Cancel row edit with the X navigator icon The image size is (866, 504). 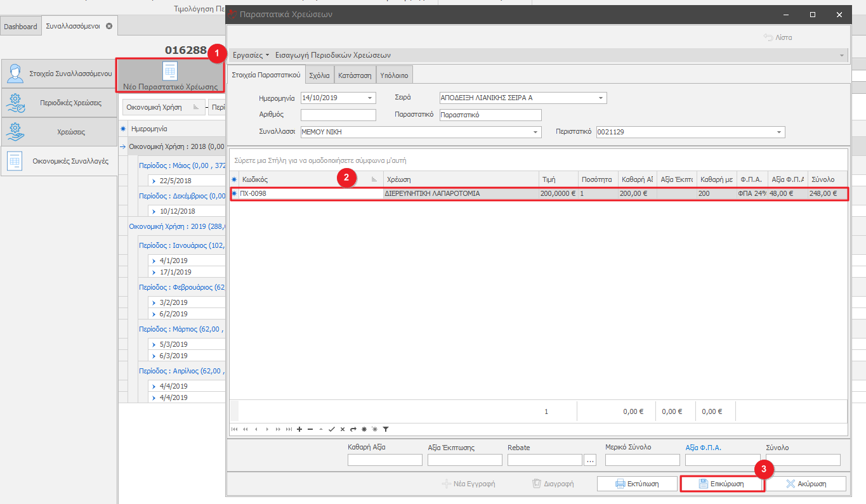coord(342,429)
